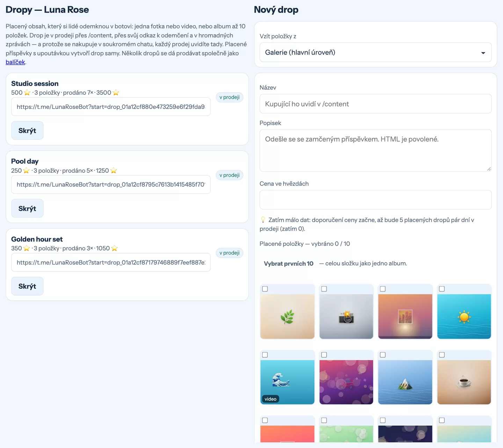The image size is (503, 448).
Task: Check the box on the purple bokeh photo
Action: [324, 355]
